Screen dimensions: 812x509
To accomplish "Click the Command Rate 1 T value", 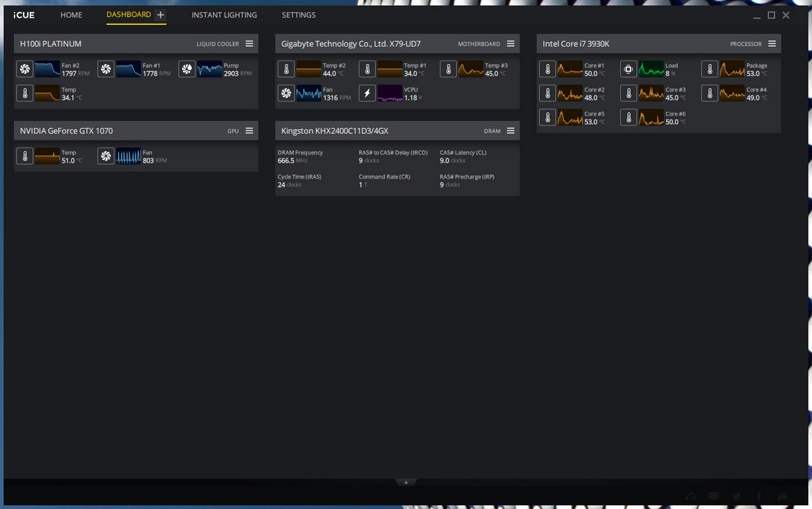I will [x=363, y=185].
